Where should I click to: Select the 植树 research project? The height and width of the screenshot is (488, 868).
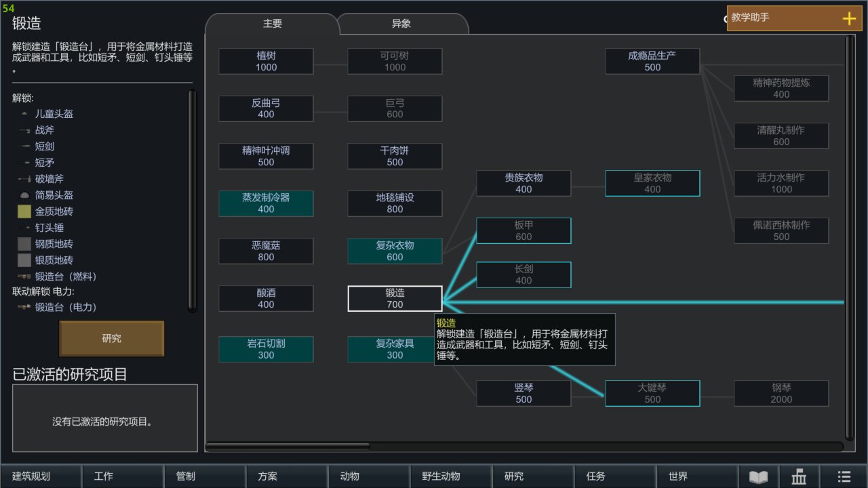266,61
